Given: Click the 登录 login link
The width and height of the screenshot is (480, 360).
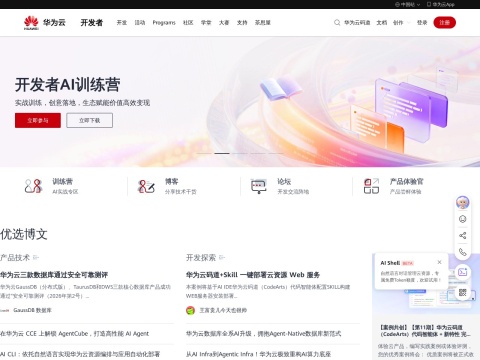Looking at the screenshot, I should [x=422, y=23].
